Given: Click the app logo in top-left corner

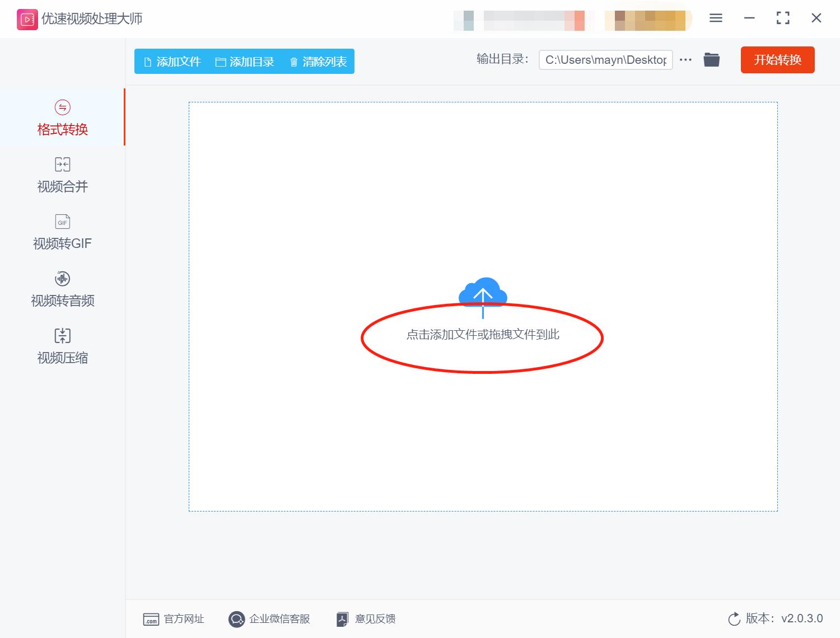Looking at the screenshot, I should 26,18.
